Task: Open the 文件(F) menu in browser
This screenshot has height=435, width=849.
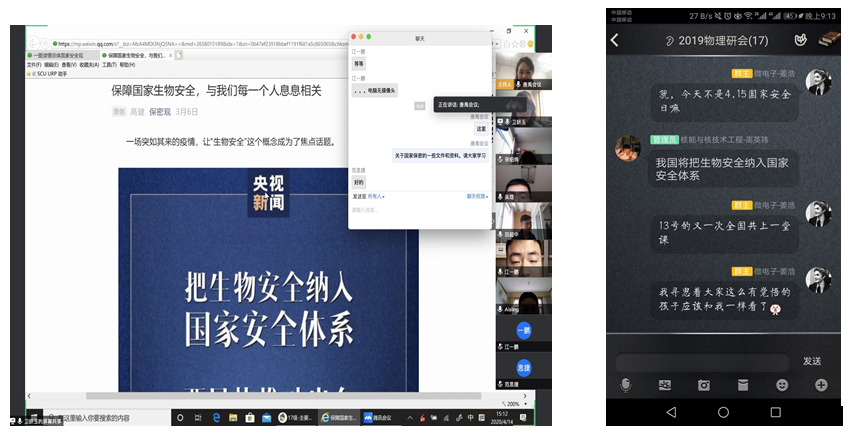Action: pos(34,64)
